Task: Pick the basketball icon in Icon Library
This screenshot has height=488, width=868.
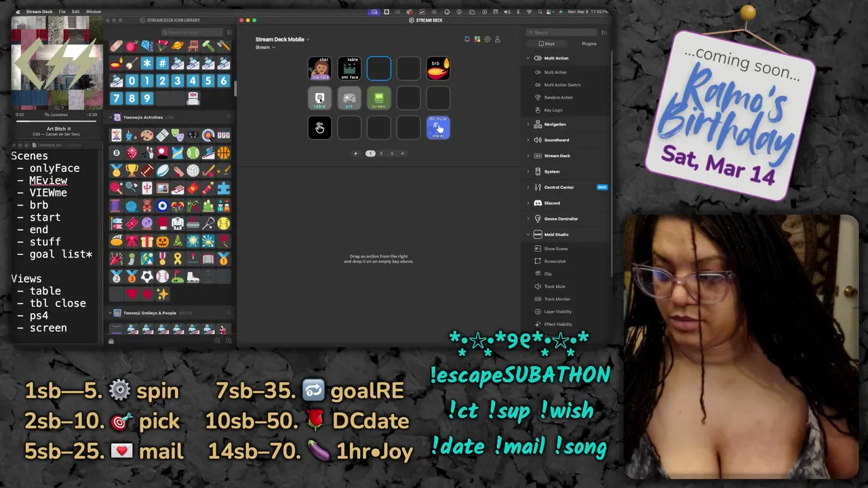Action: tap(224, 153)
